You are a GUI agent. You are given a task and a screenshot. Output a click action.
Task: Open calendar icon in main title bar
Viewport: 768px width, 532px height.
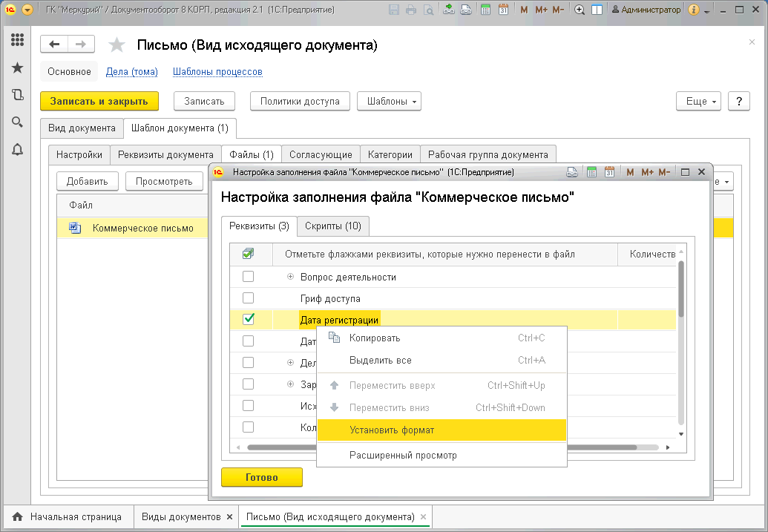503,10
